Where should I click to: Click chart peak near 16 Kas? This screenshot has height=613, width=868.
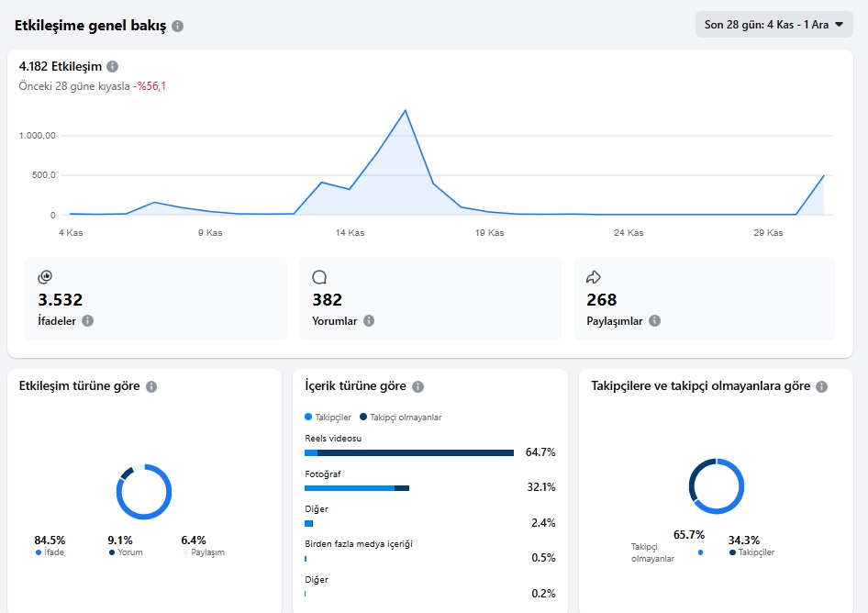coord(406,110)
